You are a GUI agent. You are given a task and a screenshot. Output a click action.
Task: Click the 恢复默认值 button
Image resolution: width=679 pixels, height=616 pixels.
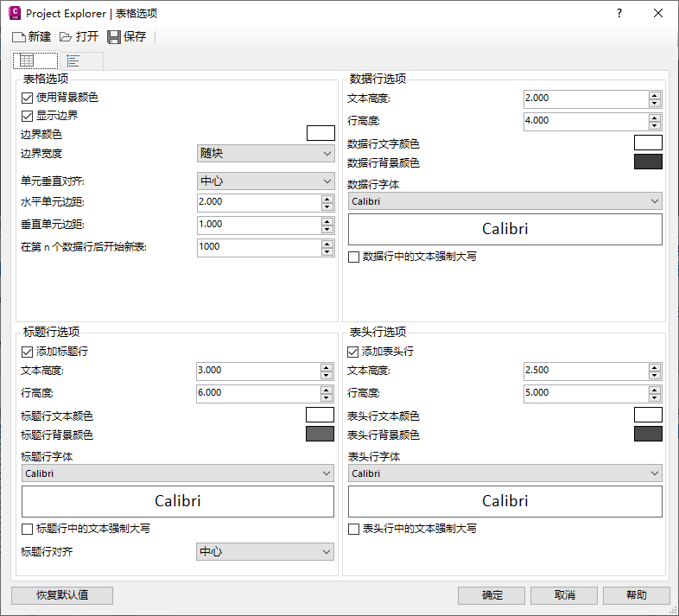click(62, 595)
